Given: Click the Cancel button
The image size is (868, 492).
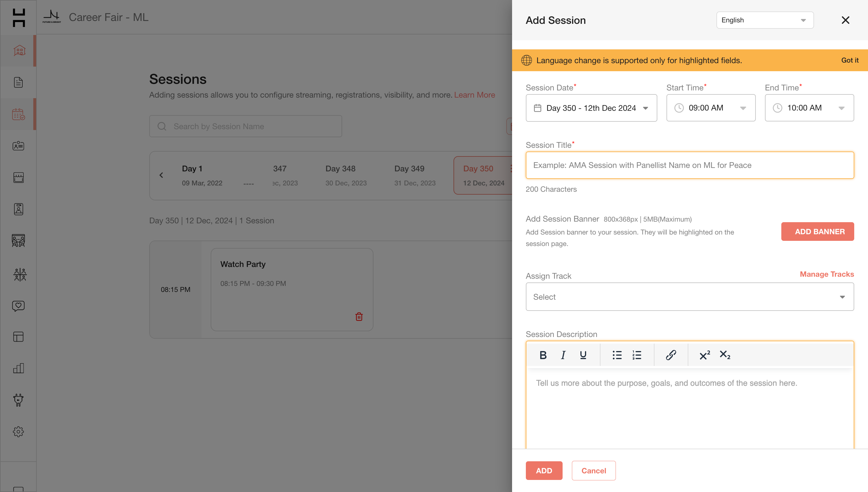Looking at the screenshot, I should [x=594, y=471].
